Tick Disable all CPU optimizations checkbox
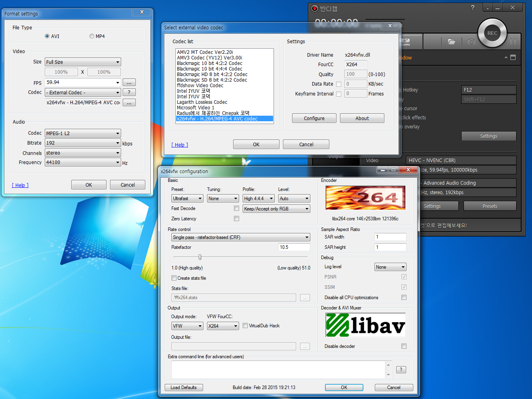This screenshot has width=532, height=399. pos(404,298)
